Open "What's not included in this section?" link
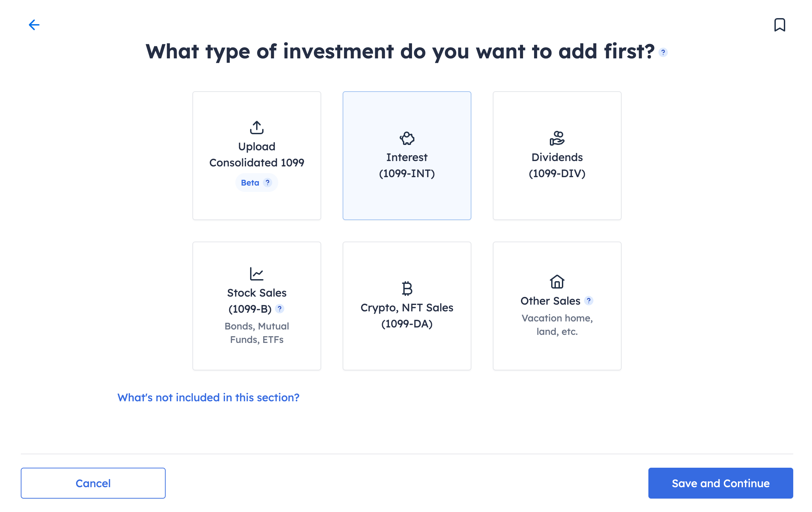Image resolution: width=812 pixels, height=512 pixels. point(208,397)
